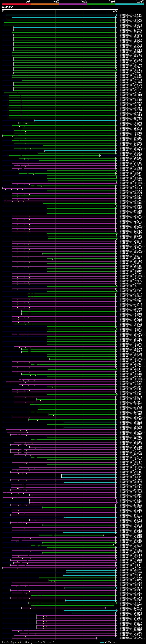The height and width of the screenshot is (644, 146).
Task: Click the UniRef100_C0PH34 label
Action: (131, 110)
